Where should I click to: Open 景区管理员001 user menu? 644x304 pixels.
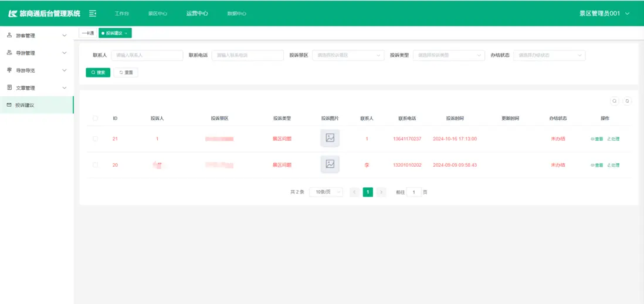coord(604,13)
